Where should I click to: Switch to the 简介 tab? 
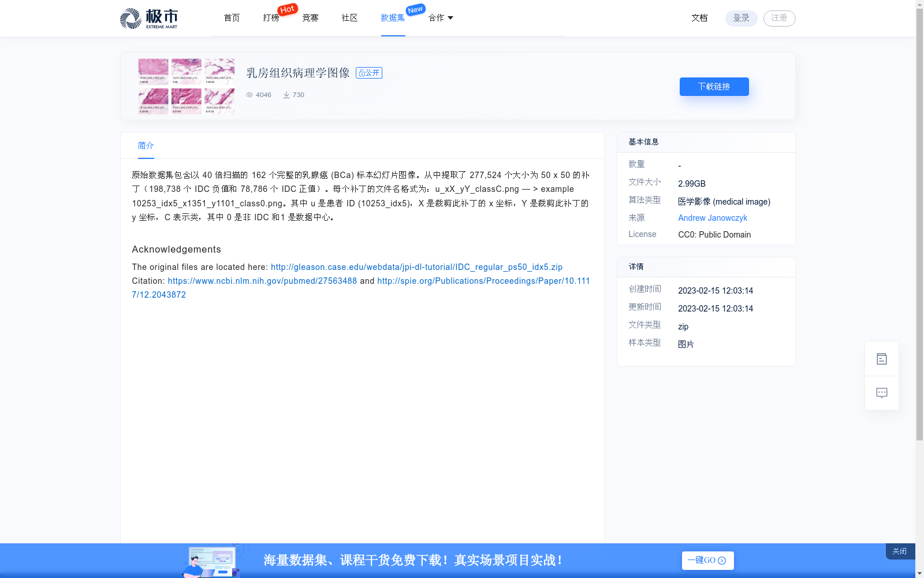146,146
